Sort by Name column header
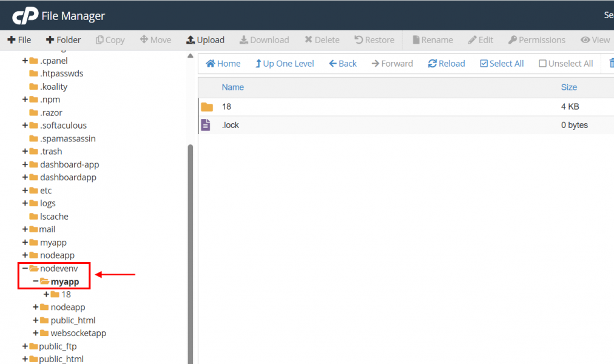 pyautogui.click(x=232, y=87)
